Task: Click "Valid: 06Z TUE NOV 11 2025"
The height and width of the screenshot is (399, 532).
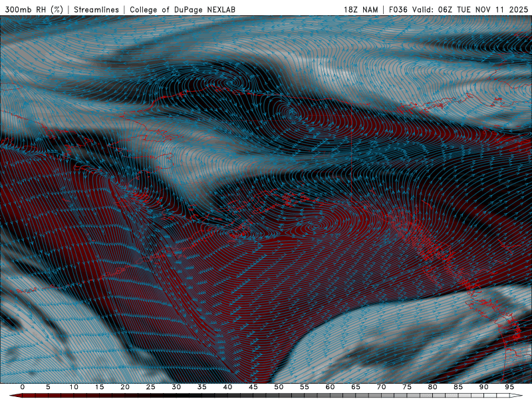Action: pyautogui.click(x=470, y=9)
